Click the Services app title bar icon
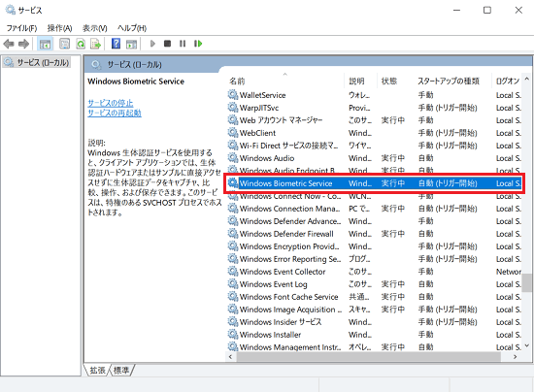The height and width of the screenshot is (392, 534). pyautogui.click(x=11, y=10)
